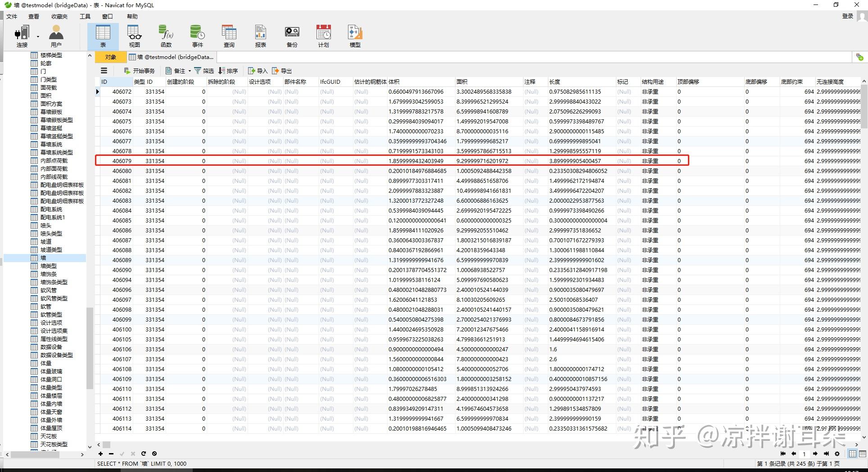Click the 结构用途 column header
868x472 pixels.
pyautogui.click(x=658, y=82)
